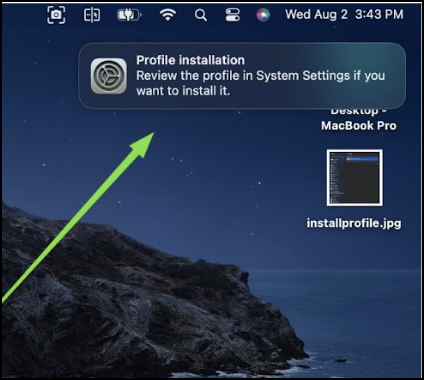
Task: Select the installprofile.jpg thumbnail
Action: (355, 178)
